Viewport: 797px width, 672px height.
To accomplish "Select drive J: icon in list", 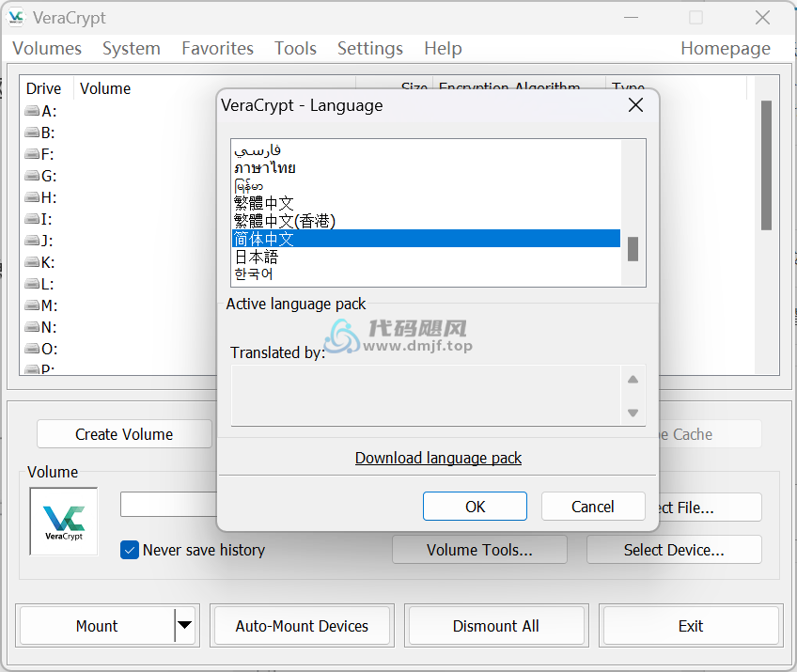I will (x=33, y=241).
